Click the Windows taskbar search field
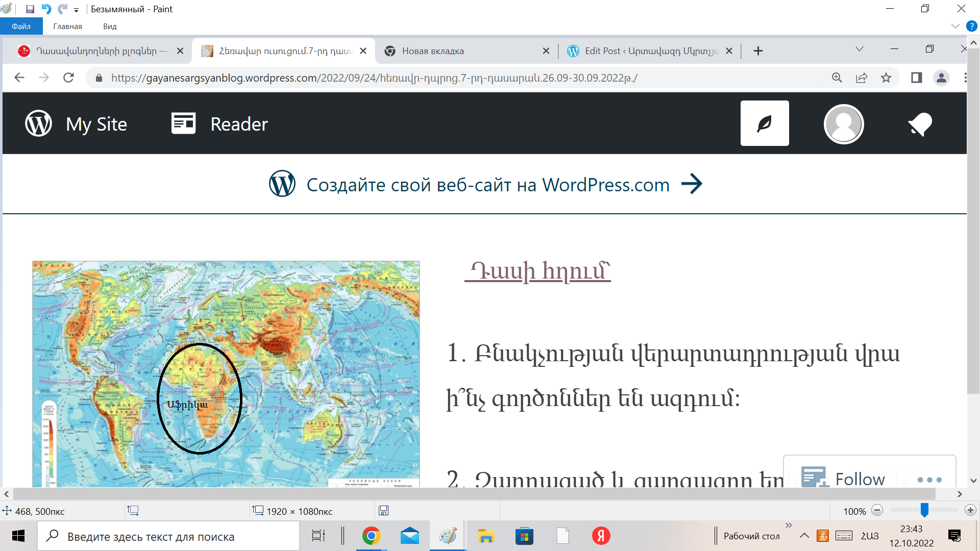 click(168, 537)
